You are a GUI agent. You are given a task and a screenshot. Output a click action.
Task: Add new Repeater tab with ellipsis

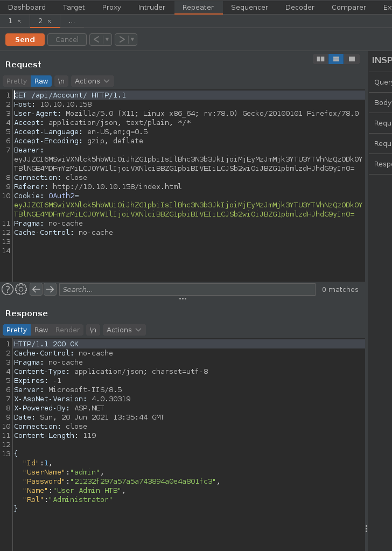72,22
